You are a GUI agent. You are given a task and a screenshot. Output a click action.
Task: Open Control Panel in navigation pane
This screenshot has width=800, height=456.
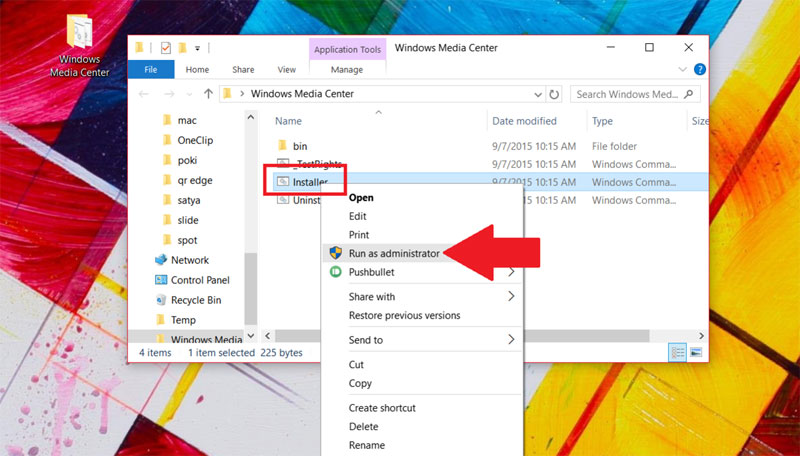click(192, 280)
